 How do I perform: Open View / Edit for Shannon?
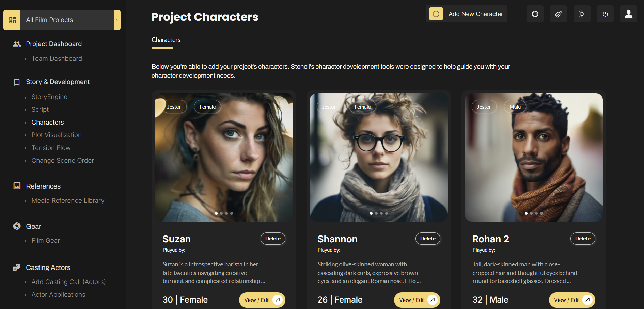(x=417, y=300)
